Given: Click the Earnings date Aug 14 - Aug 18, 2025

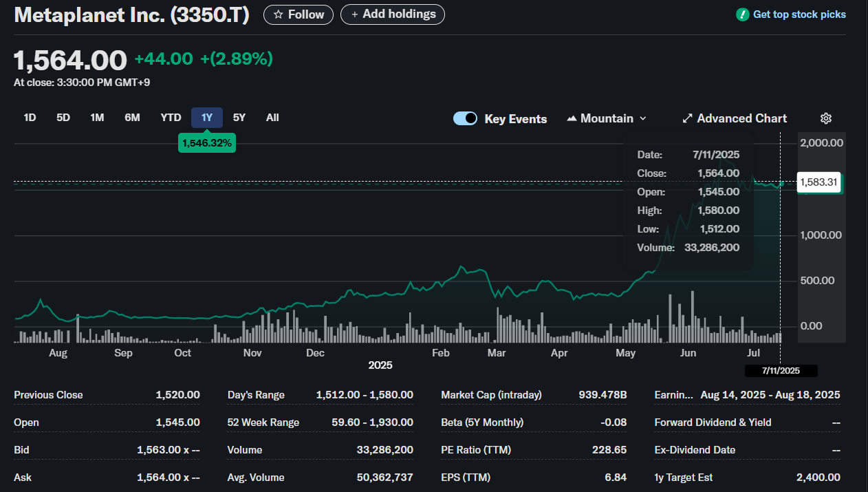Looking at the screenshot, I should coord(770,395).
